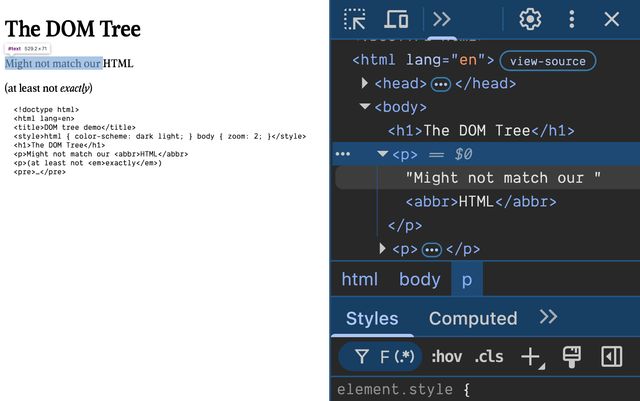Open DevTools settings gear
The width and height of the screenshot is (640, 401).
(530, 19)
